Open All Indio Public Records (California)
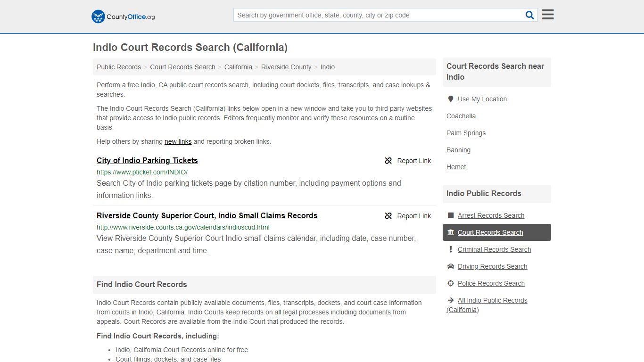This screenshot has width=644, height=362. pos(487,305)
